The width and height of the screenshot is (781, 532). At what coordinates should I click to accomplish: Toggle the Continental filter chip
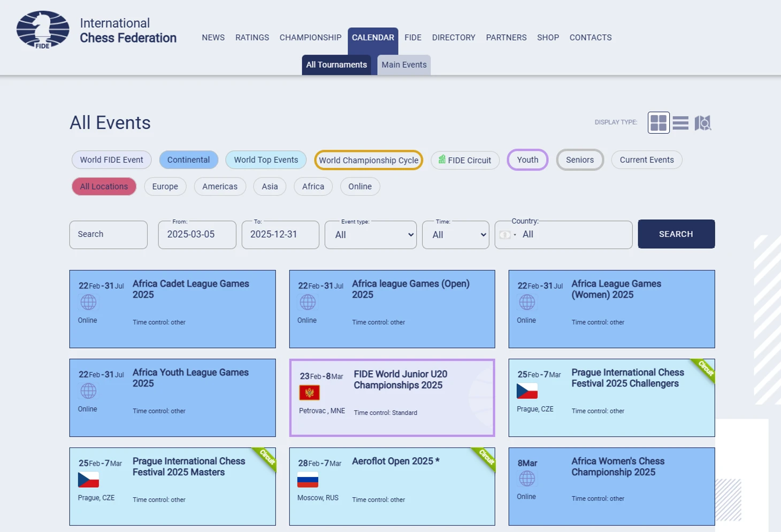coord(188,160)
